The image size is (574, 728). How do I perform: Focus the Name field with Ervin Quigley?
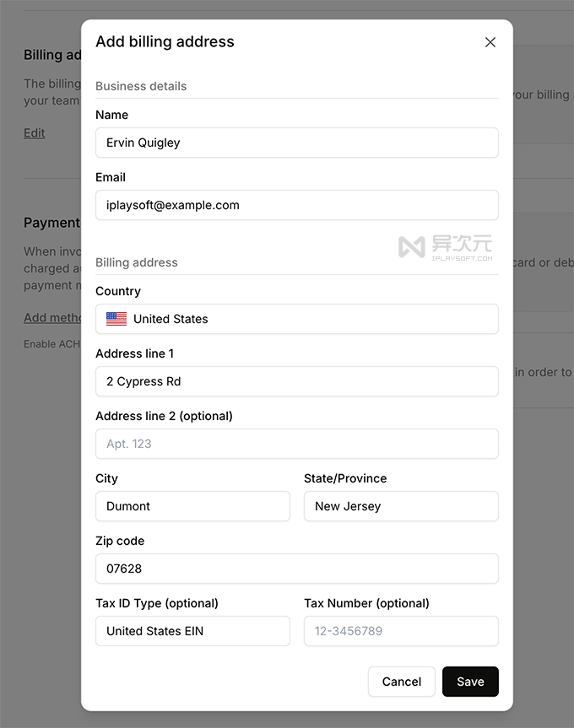[x=296, y=143]
